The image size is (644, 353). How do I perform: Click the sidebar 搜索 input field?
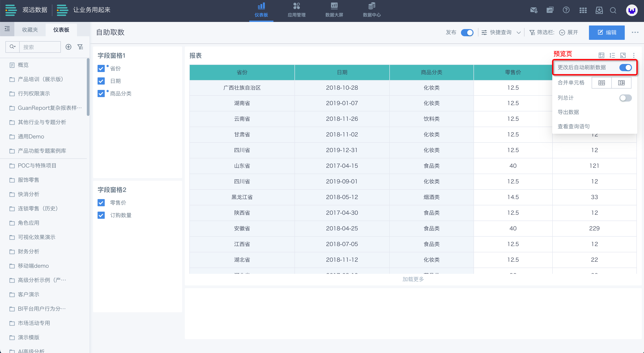(40, 47)
